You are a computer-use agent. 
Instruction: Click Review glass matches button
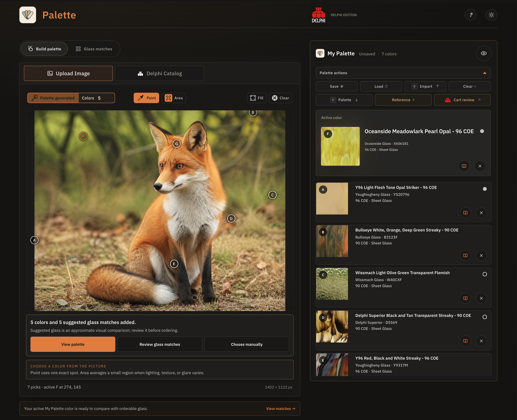pyautogui.click(x=160, y=344)
